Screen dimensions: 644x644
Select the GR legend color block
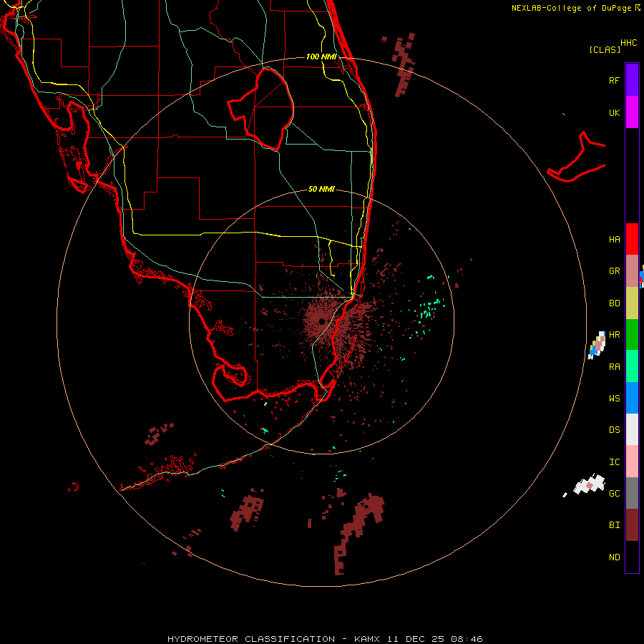(632, 271)
